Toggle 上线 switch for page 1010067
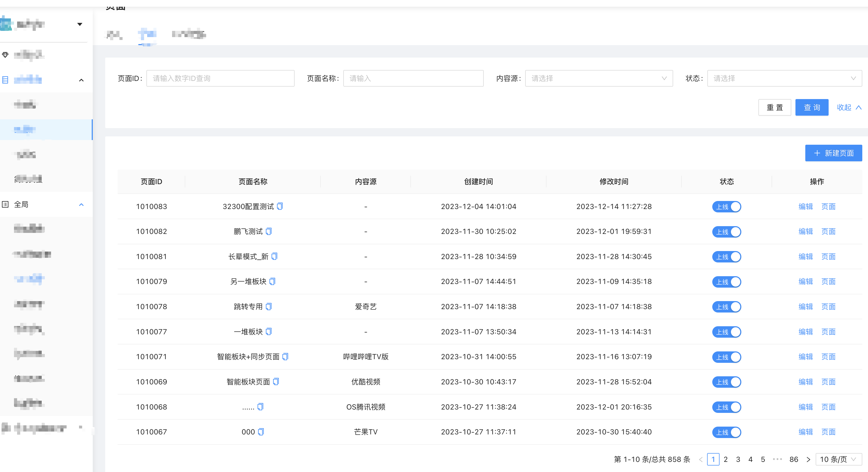Viewport: 868px width, 472px height. tap(727, 432)
